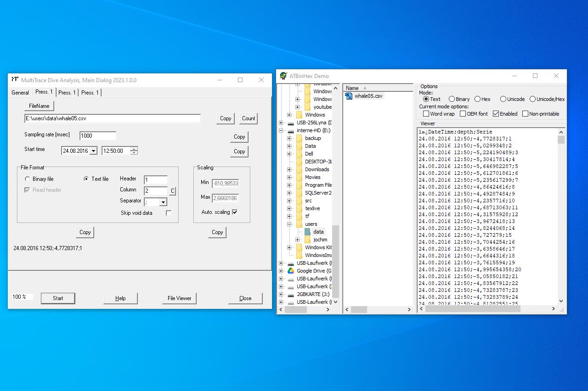Open the Separator dropdown
This screenshot has height=391, width=588.
[163, 202]
